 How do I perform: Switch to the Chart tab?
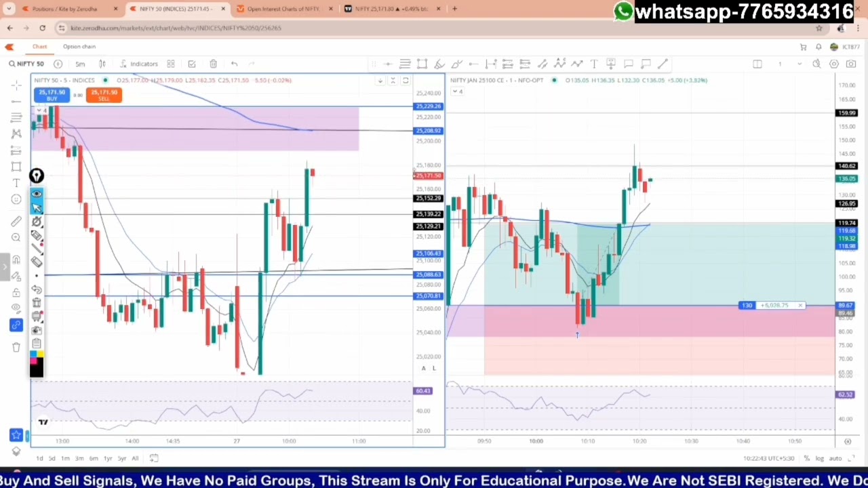point(39,47)
